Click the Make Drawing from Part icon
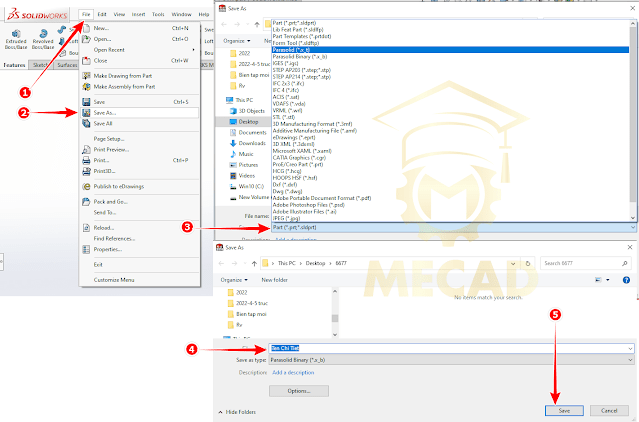The width and height of the screenshot is (639, 422). click(86, 76)
